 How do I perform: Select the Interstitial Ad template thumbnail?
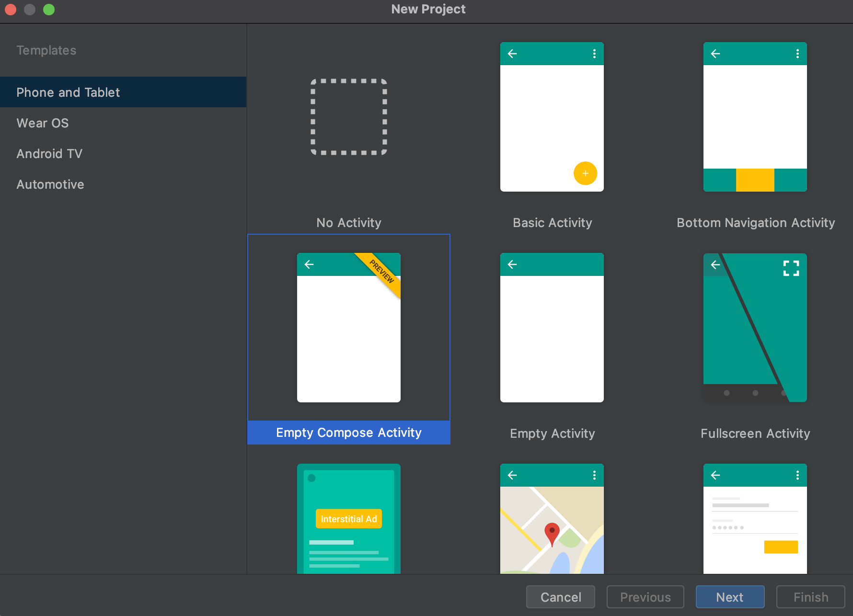(x=349, y=519)
